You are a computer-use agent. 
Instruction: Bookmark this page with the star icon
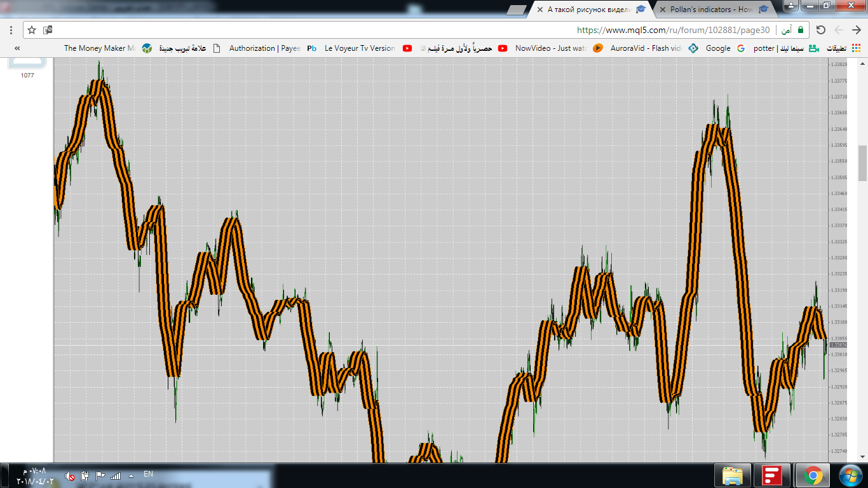click(x=32, y=30)
